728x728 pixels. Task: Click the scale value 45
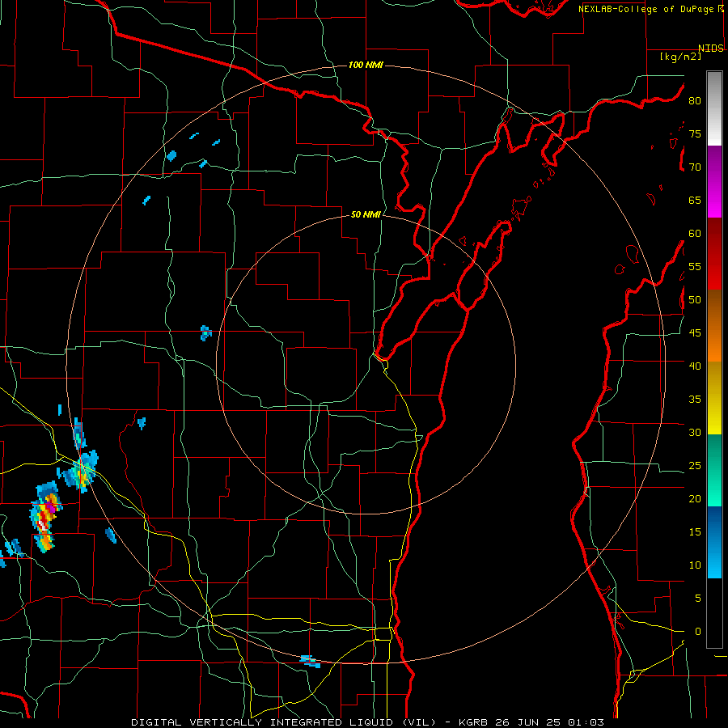click(x=695, y=333)
